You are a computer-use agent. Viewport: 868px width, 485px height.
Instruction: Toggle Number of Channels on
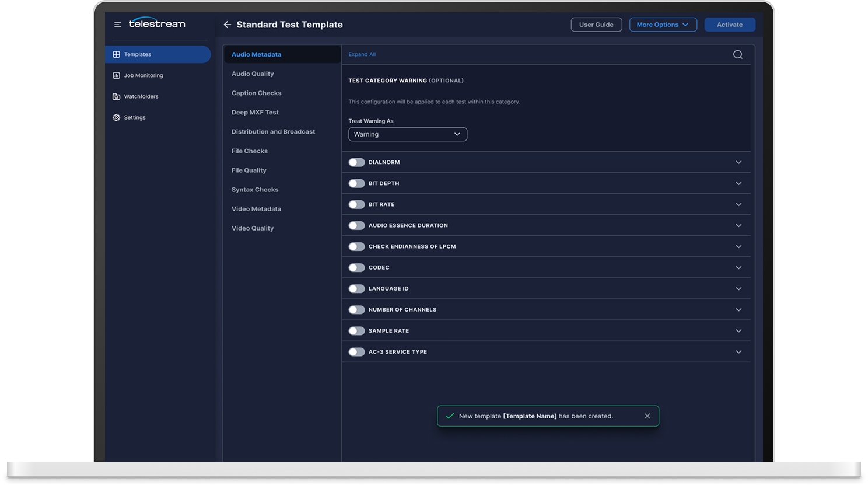(x=356, y=309)
